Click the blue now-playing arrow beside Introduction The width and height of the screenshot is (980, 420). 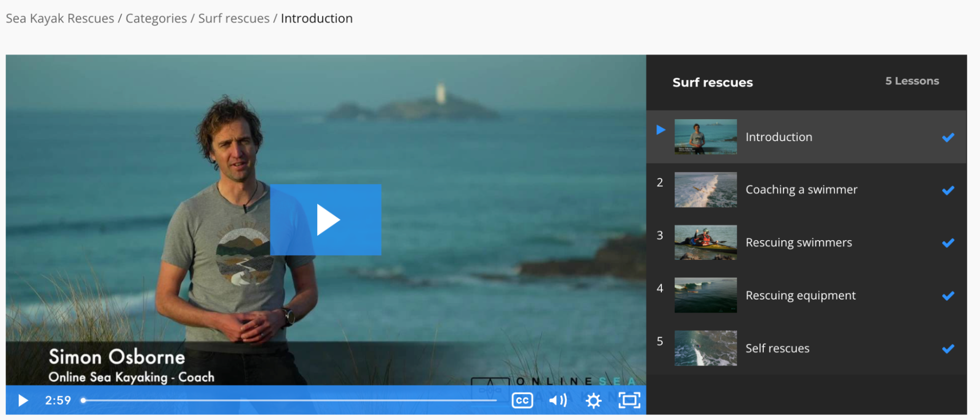click(661, 130)
